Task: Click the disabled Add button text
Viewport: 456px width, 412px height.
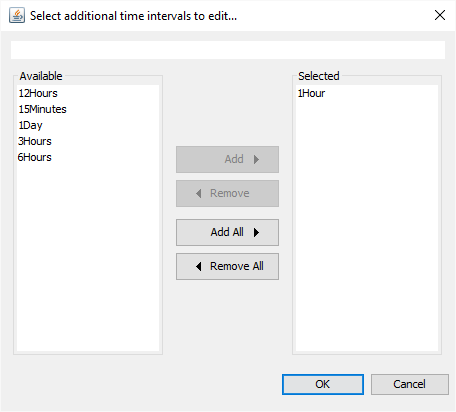Action: pyautogui.click(x=234, y=159)
